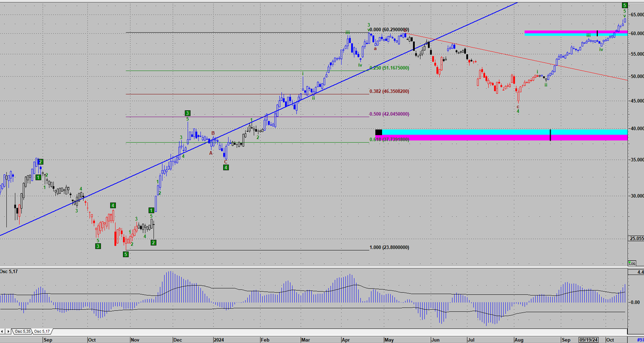Click the Dec label on time axis
This screenshot has width=644, height=343.
coord(178,339)
